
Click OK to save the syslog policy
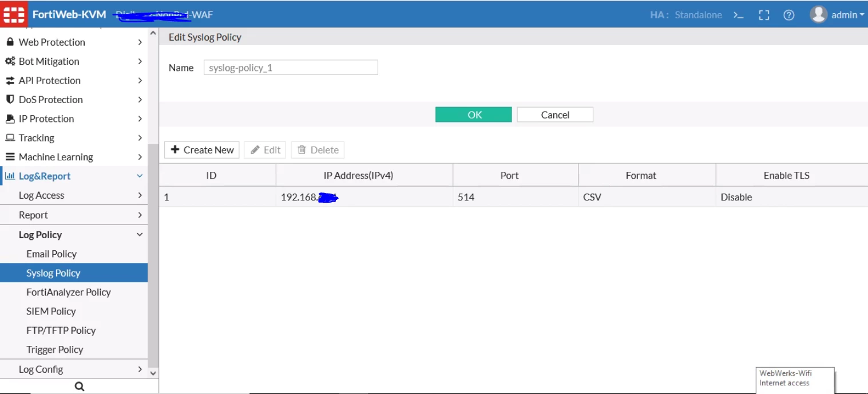tap(473, 114)
